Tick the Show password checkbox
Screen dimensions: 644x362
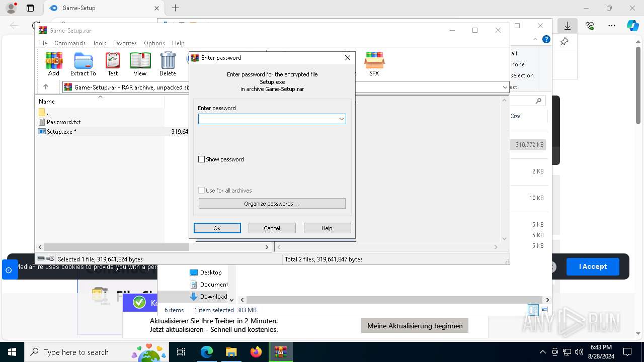202,159
